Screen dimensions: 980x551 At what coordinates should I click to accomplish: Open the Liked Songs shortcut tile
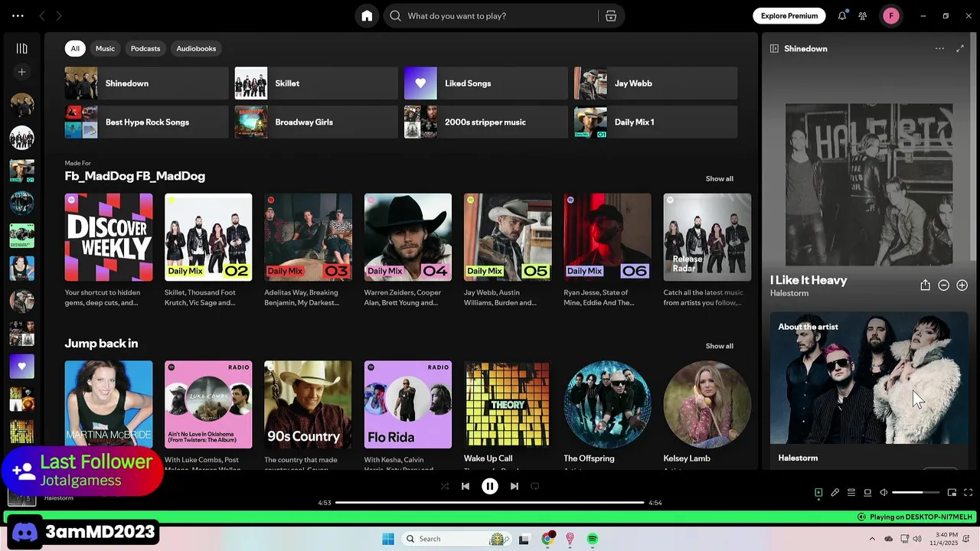pos(486,83)
